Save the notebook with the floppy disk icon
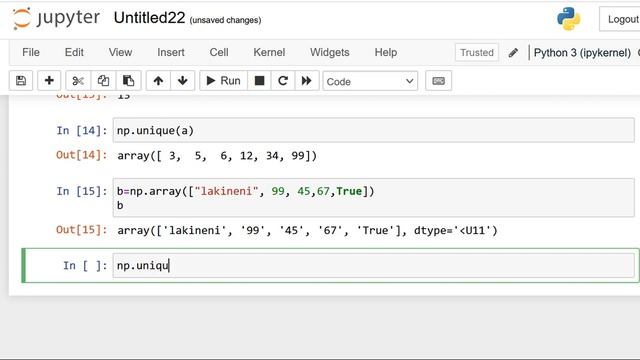The width and height of the screenshot is (640, 360). pos(21,81)
